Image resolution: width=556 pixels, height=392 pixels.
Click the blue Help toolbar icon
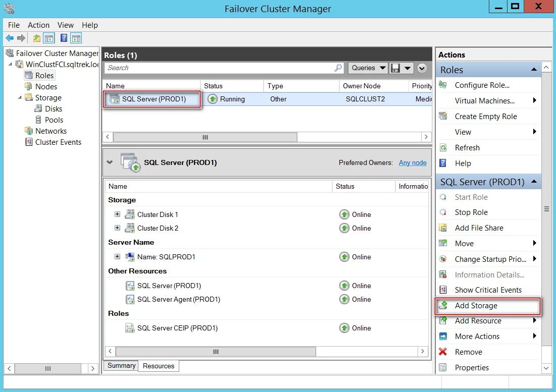64,38
